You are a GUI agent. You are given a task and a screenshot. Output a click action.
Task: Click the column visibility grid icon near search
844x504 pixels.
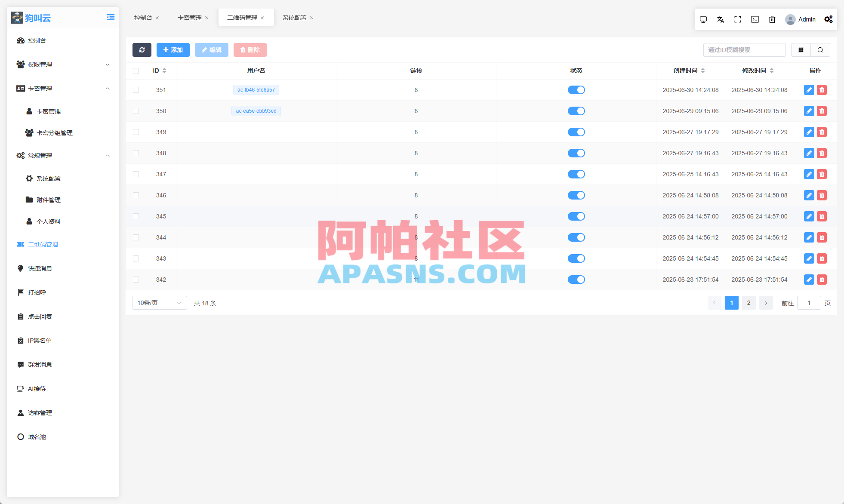click(x=801, y=49)
